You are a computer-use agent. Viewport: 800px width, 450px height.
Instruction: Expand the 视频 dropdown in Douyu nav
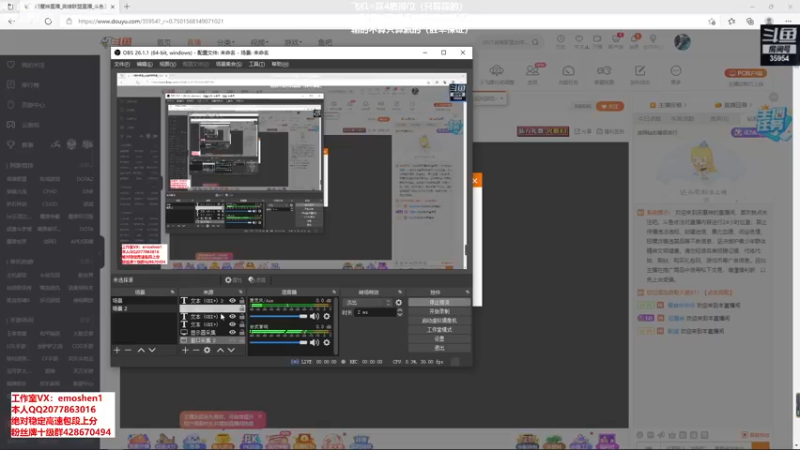pyautogui.click(x=259, y=42)
